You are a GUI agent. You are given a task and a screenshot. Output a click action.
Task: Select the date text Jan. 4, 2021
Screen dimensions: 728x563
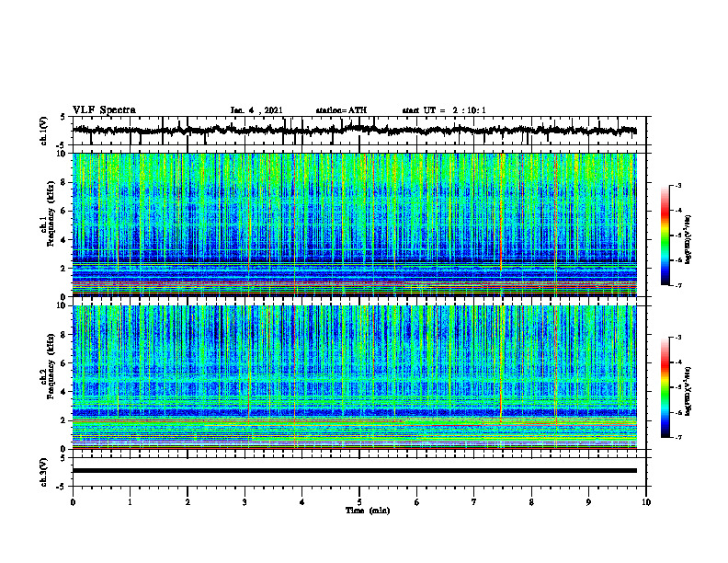[x=256, y=110]
